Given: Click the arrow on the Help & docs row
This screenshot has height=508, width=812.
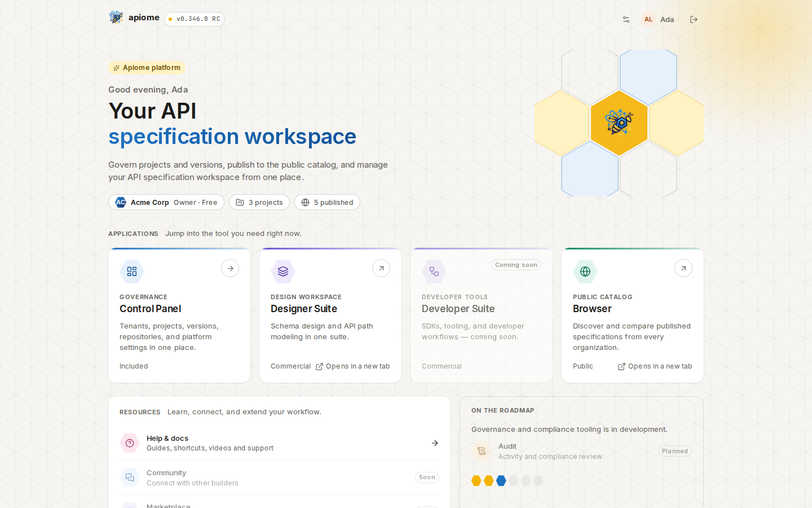Looking at the screenshot, I should (435, 443).
